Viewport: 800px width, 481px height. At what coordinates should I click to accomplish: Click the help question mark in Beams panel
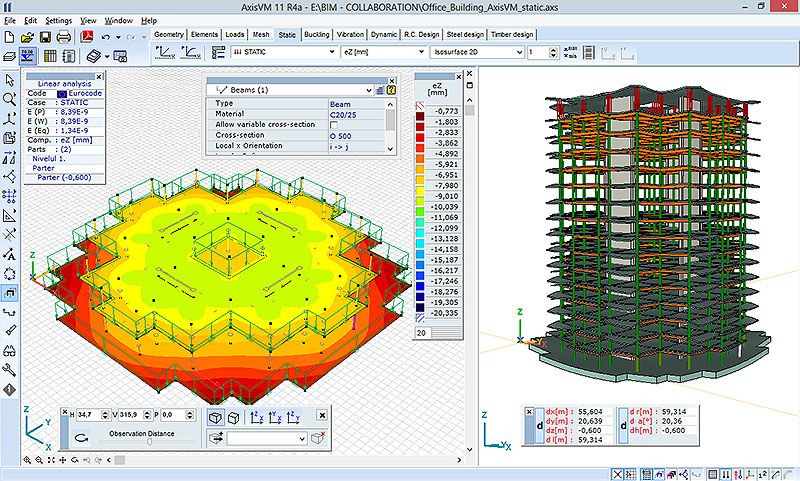pos(391,90)
